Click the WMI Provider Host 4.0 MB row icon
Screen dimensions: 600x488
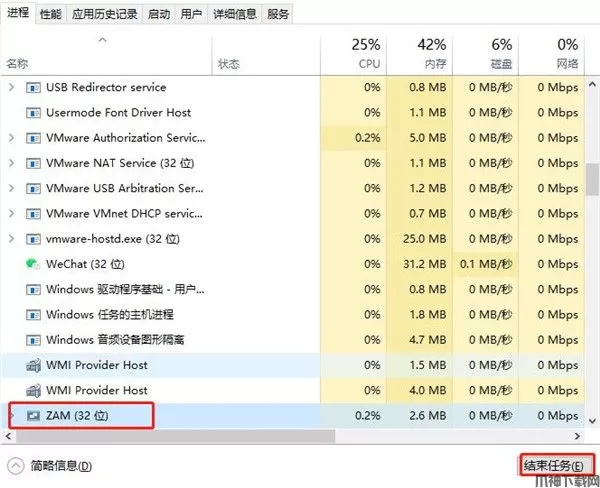click(33, 391)
